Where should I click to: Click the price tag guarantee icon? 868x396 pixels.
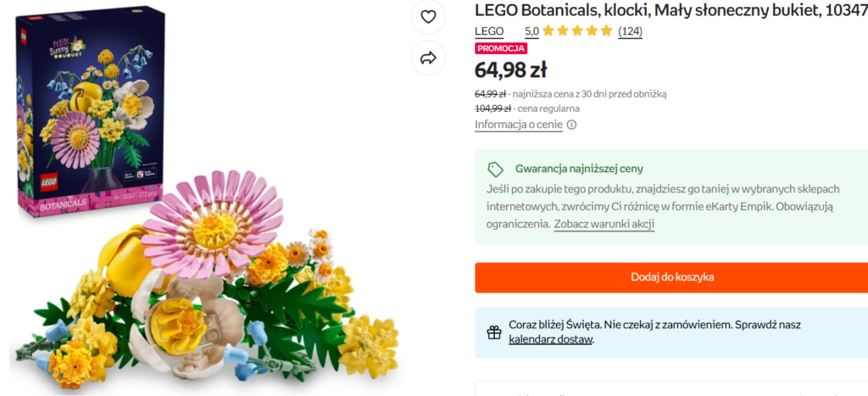pos(496,169)
